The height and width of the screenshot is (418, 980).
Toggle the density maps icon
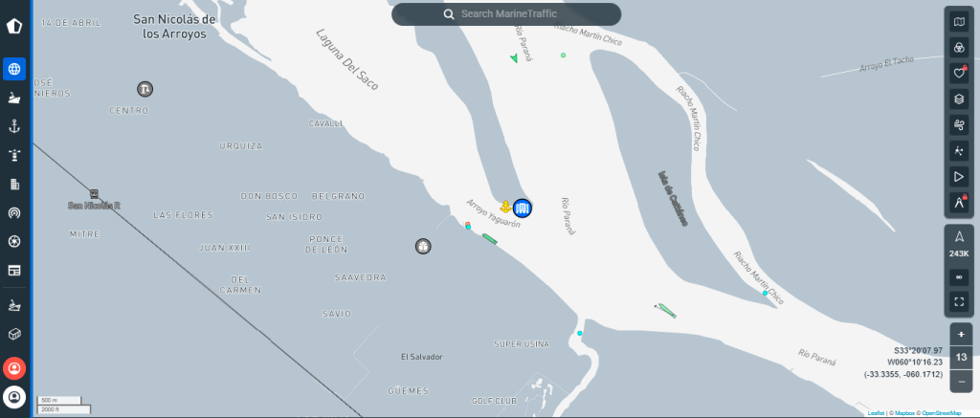click(959, 150)
